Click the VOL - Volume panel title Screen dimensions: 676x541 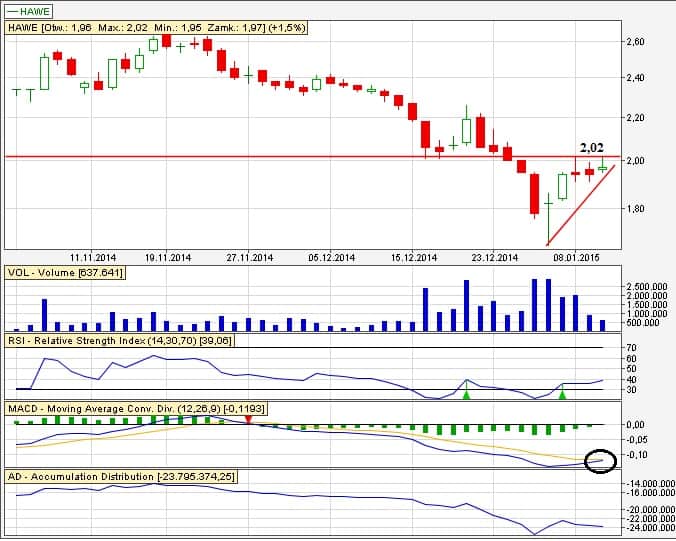(x=65, y=272)
